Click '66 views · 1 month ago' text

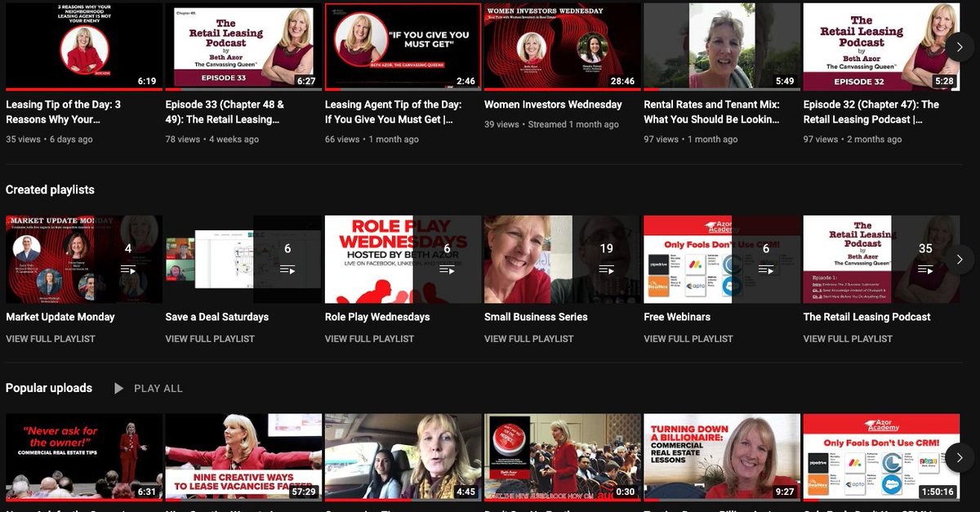372,140
